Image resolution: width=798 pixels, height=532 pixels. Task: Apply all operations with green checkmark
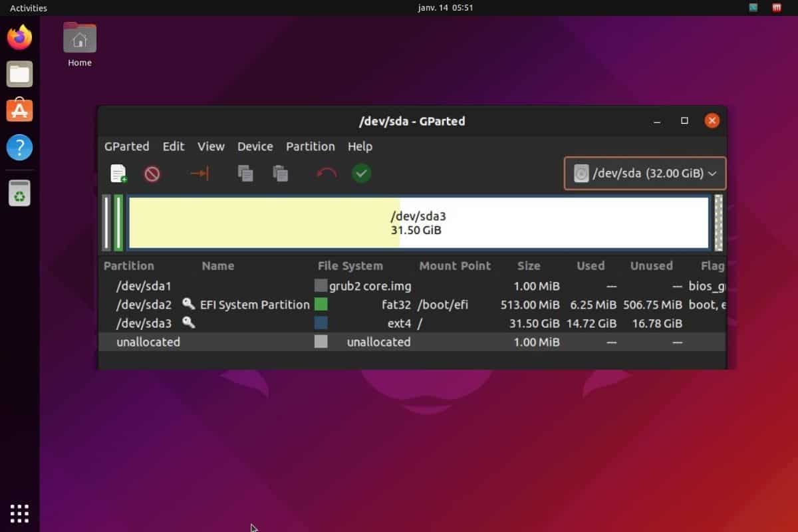click(361, 174)
